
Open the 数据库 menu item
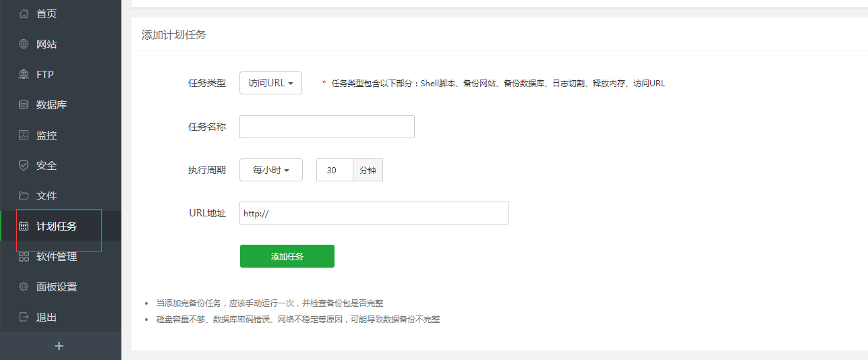coord(61,104)
